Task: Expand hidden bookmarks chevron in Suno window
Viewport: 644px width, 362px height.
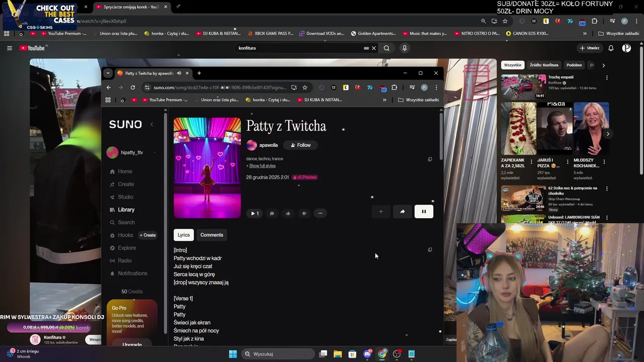Action: (x=385, y=100)
